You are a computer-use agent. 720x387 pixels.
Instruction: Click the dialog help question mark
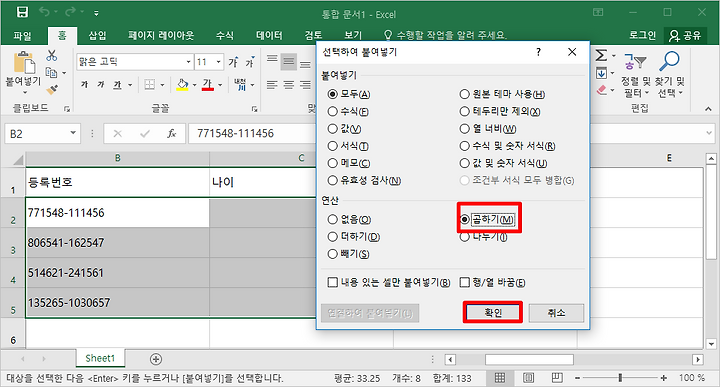pyautogui.click(x=538, y=52)
